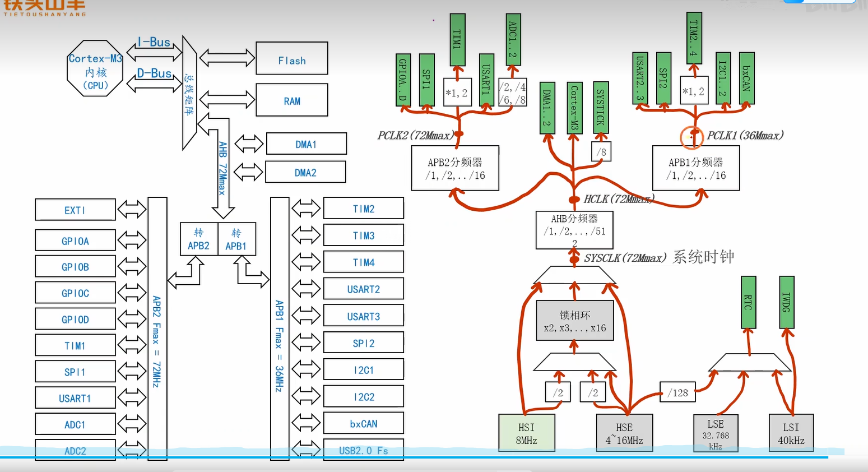Image resolution: width=868 pixels, height=472 pixels.
Task: Click the GPIOC peripheral box
Action: tap(75, 293)
